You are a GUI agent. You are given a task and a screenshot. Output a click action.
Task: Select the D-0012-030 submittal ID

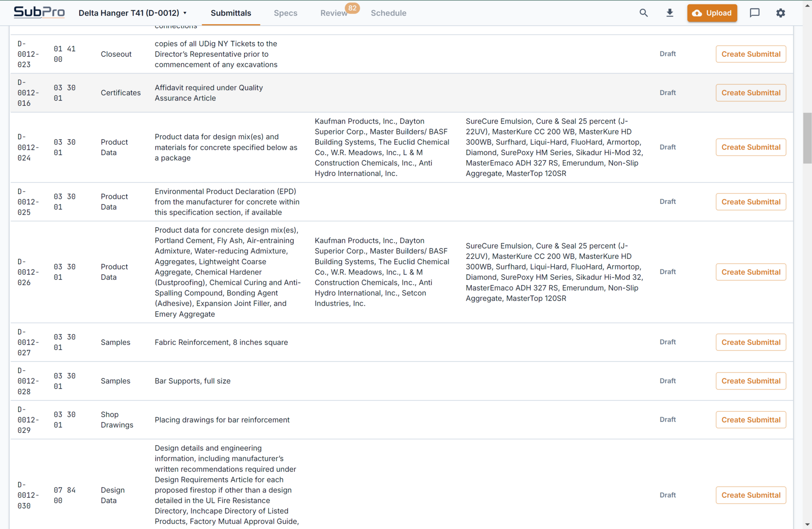click(x=28, y=495)
